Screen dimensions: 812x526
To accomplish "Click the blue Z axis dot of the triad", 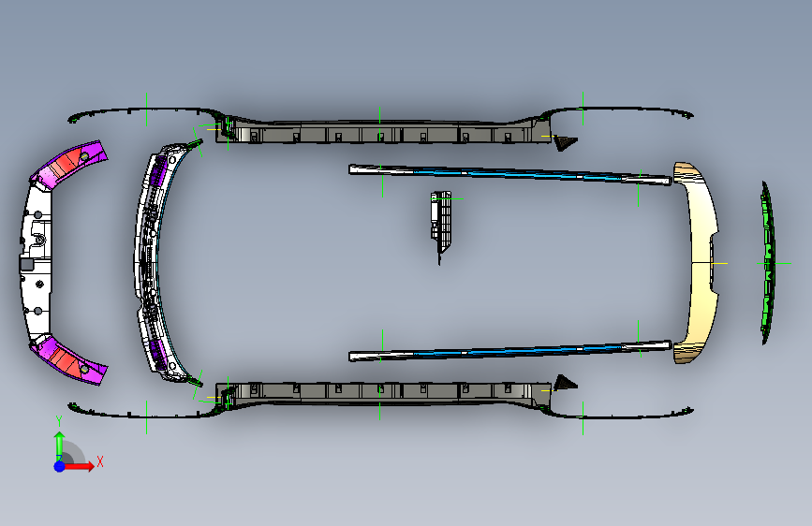I will (60, 466).
